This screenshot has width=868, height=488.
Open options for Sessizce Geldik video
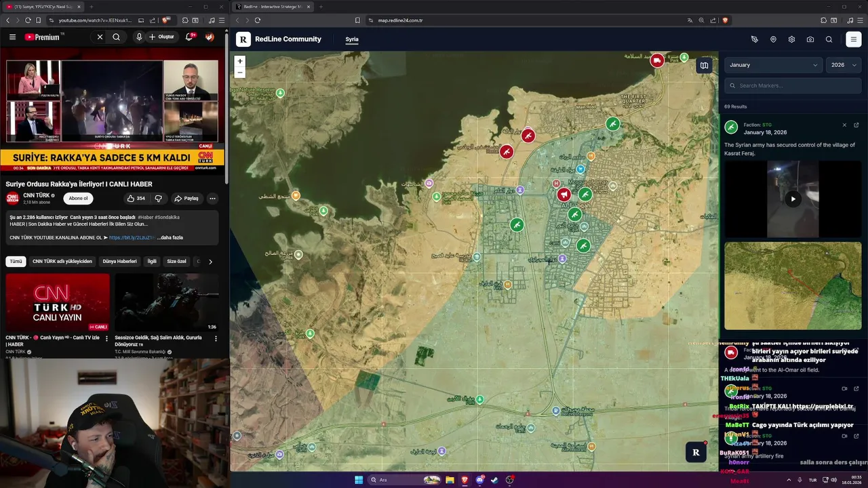(216, 338)
